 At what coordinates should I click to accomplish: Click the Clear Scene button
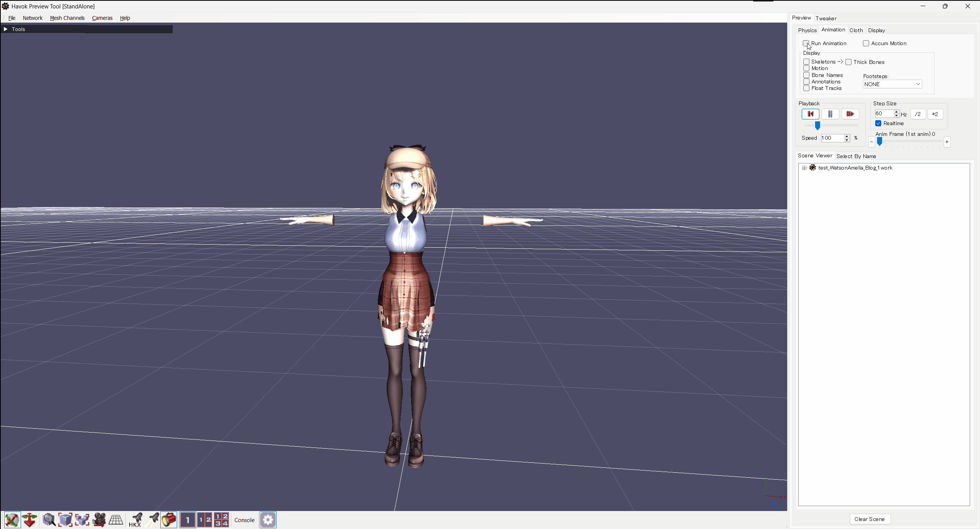tap(869, 519)
